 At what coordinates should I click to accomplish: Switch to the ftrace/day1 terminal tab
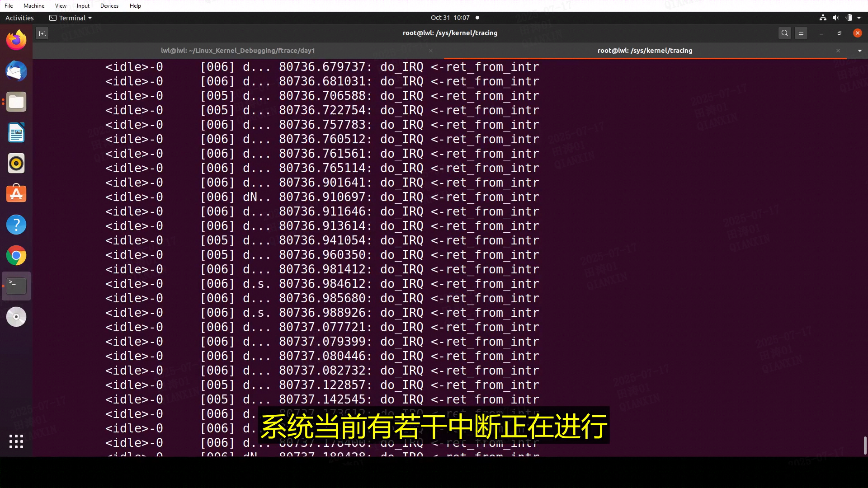[238, 51]
